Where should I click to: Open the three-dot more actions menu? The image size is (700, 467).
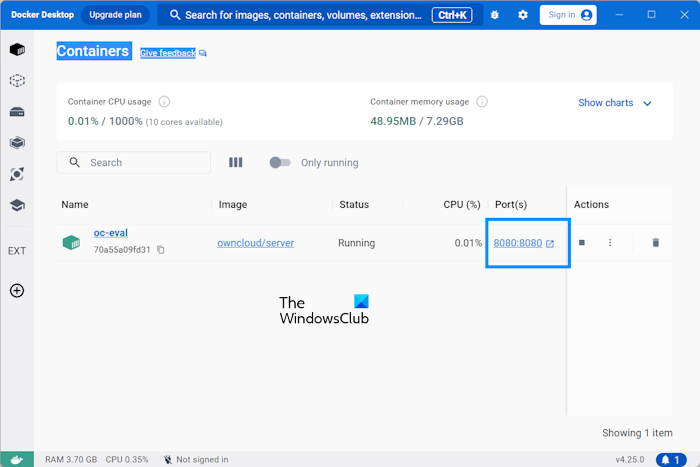[610, 242]
